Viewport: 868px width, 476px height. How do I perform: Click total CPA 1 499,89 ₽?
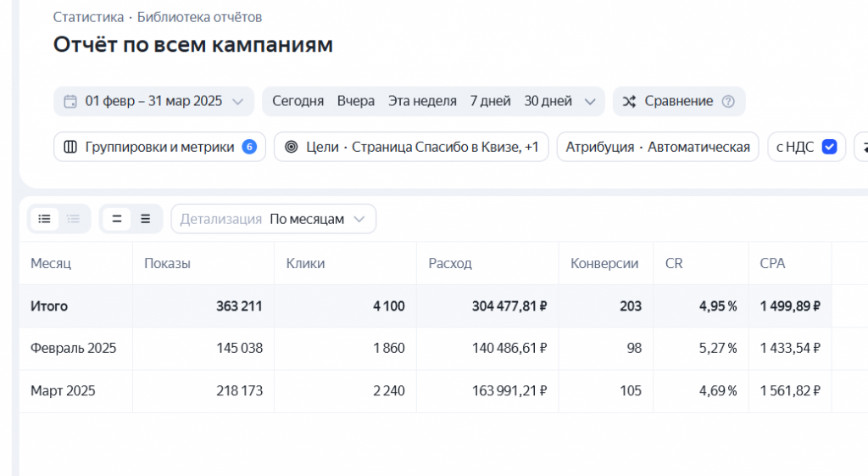tap(790, 306)
